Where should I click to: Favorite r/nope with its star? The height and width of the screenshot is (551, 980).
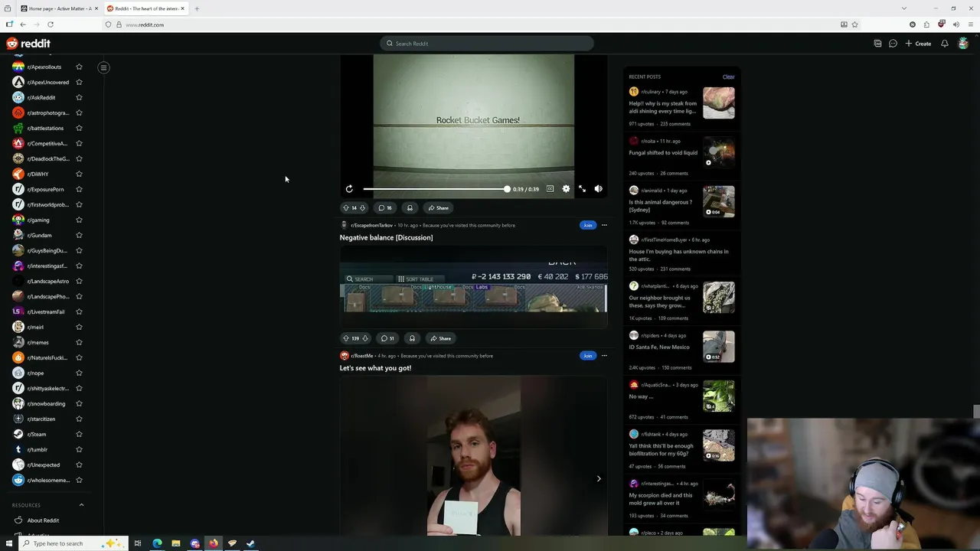click(79, 373)
